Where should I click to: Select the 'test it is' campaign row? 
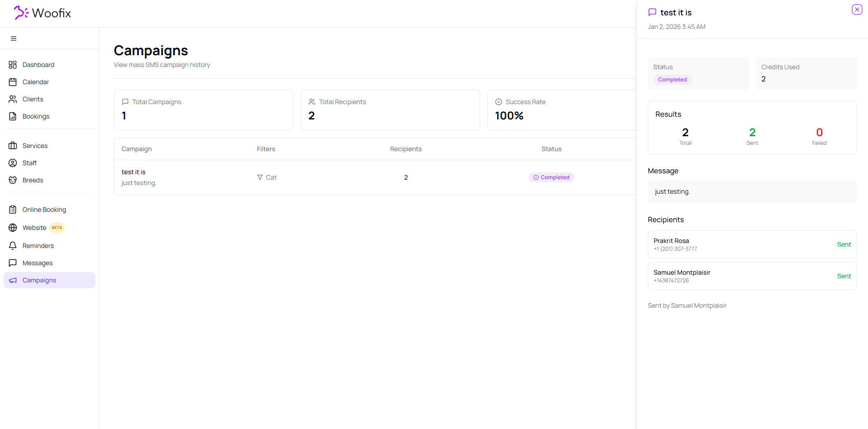[133, 172]
